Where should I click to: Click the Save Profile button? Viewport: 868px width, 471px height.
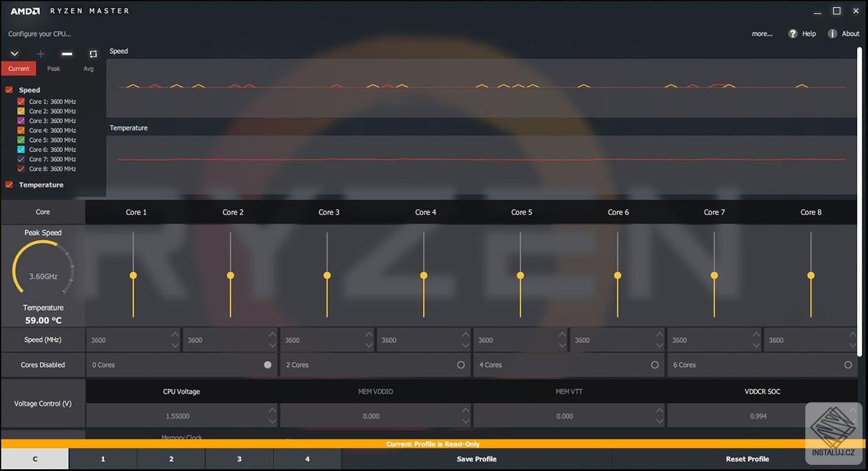pyautogui.click(x=476, y=459)
